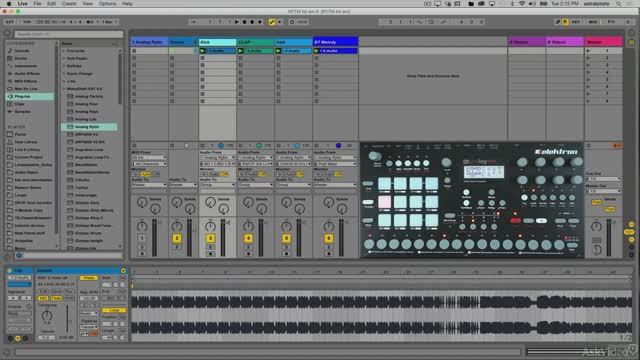Viewport: 640px width, 360px height.
Task: Adjust Master track pan knob
Action: pos(596,226)
